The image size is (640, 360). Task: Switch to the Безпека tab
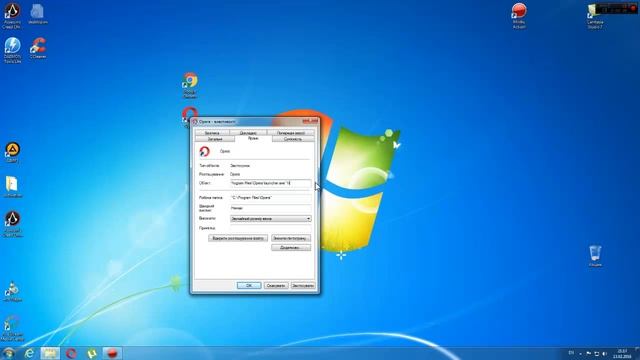point(212,133)
